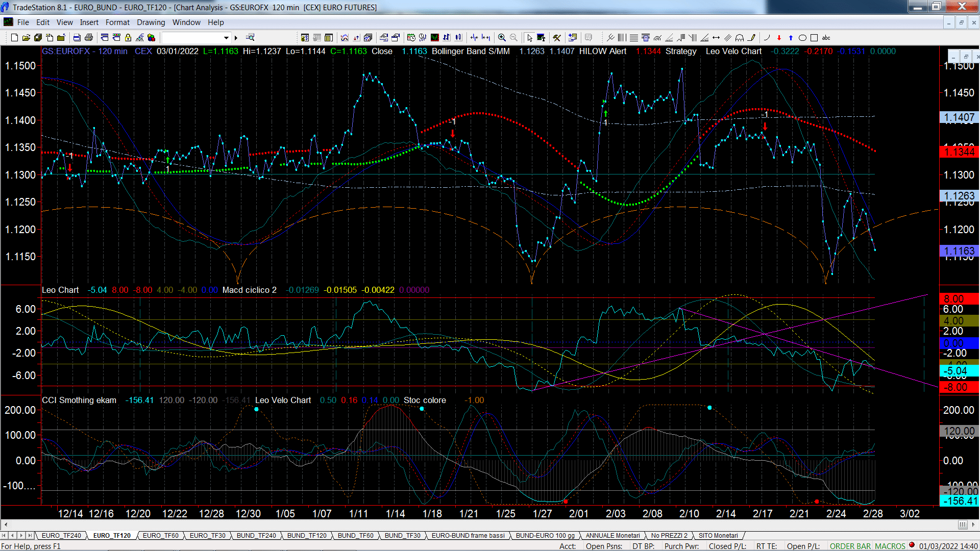Click the padlock lock icon
Screen dimensions: 980x551
(x=128, y=38)
